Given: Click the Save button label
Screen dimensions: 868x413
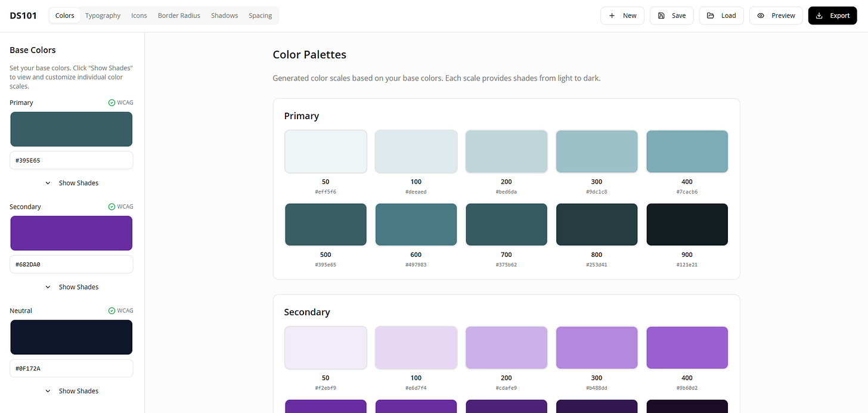Looking at the screenshot, I should click(678, 15).
